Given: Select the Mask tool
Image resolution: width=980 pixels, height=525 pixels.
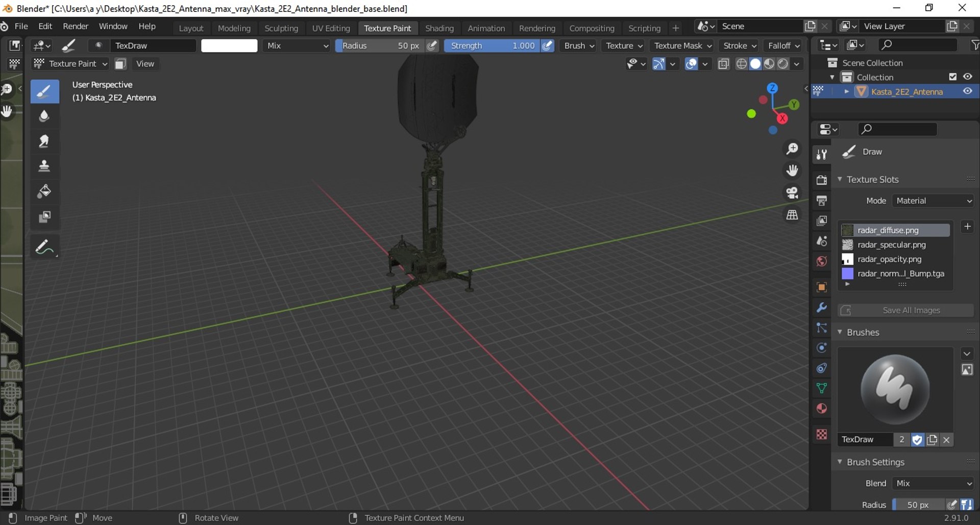Looking at the screenshot, I should pos(44,217).
